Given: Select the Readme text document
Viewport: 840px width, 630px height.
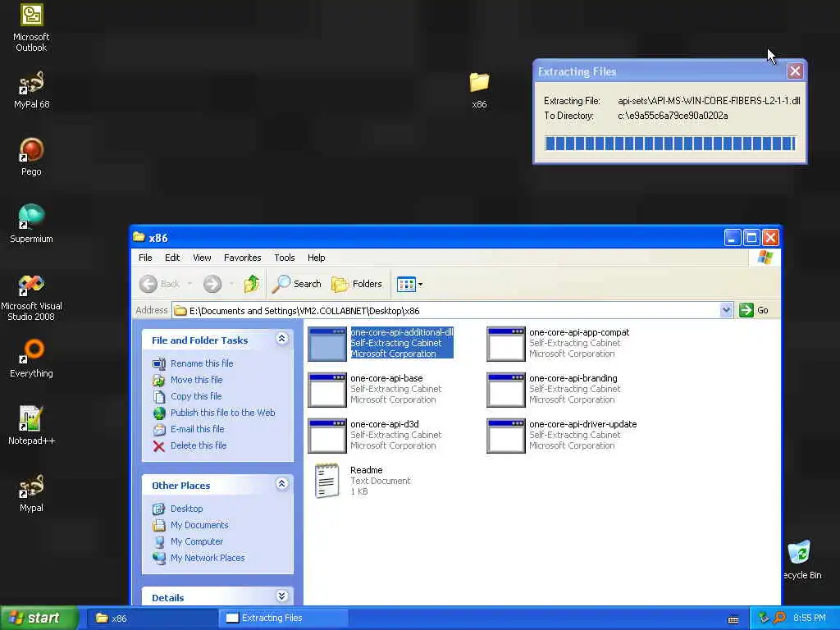Looking at the screenshot, I should (x=362, y=481).
